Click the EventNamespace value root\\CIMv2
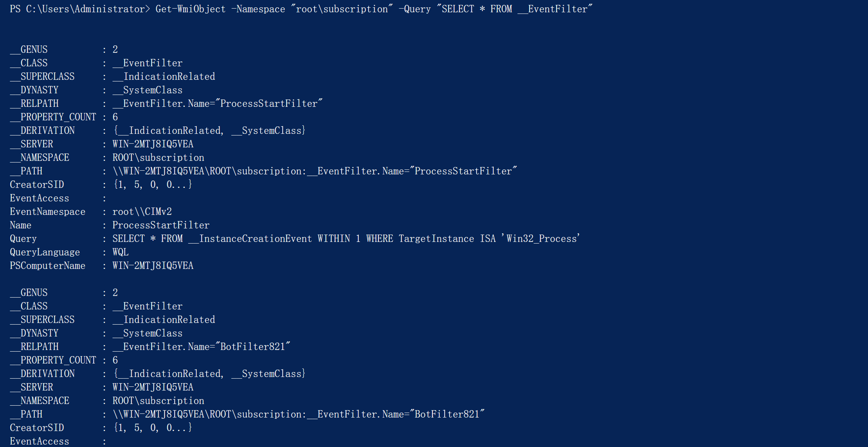868x447 pixels. coord(142,212)
